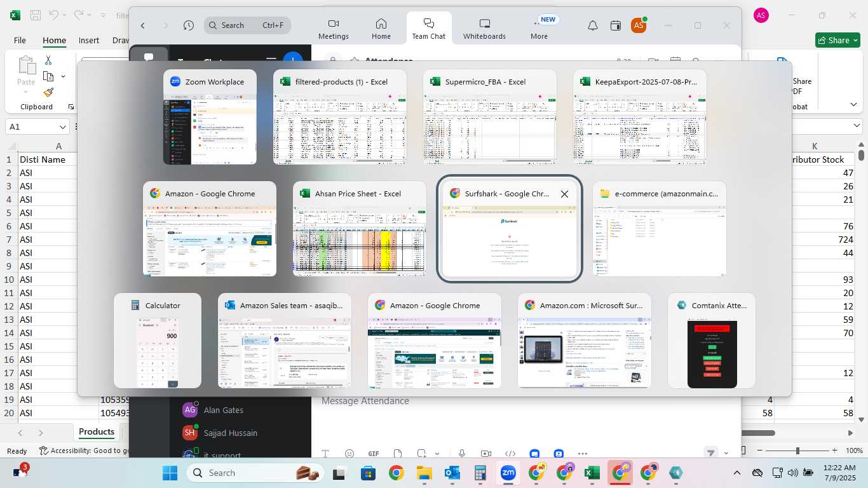
Task: Click the Zoom back navigation arrow
Action: [143, 25]
